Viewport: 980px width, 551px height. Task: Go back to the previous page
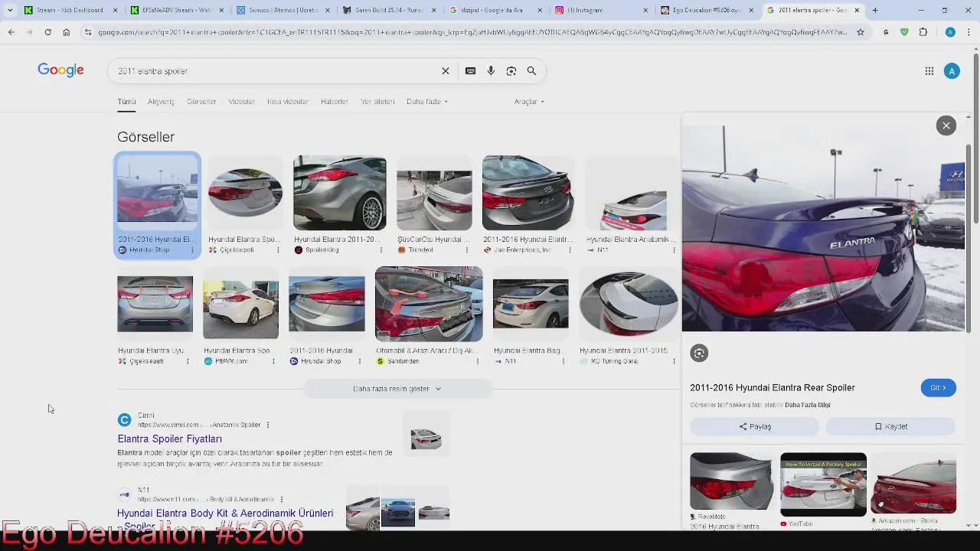11,32
